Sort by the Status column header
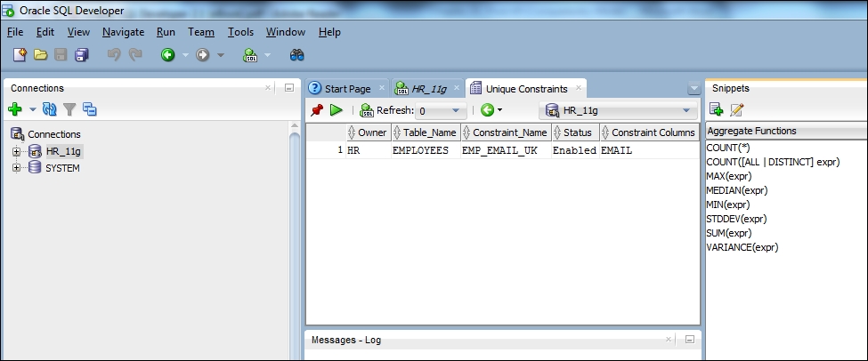Image resolution: width=868 pixels, height=361 pixels. point(576,132)
